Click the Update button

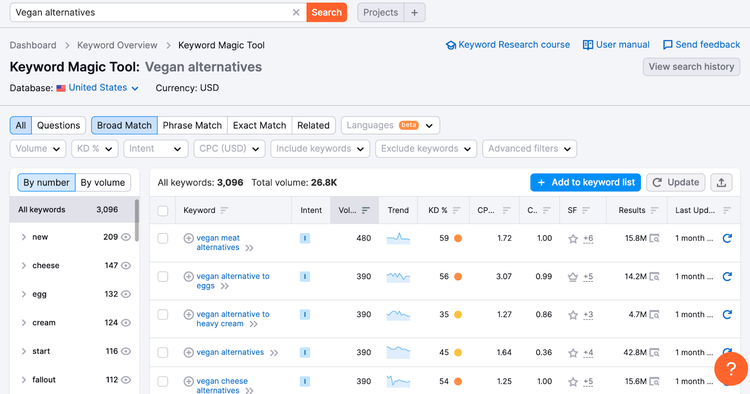(x=675, y=182)
